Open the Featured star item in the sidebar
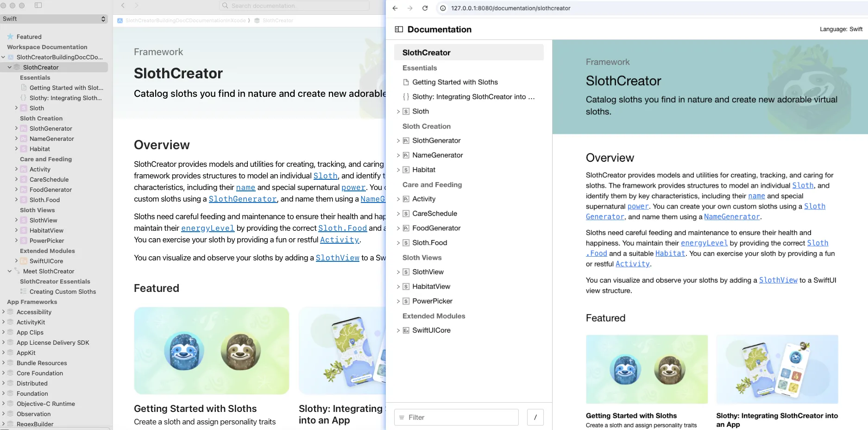 [29, 37]
